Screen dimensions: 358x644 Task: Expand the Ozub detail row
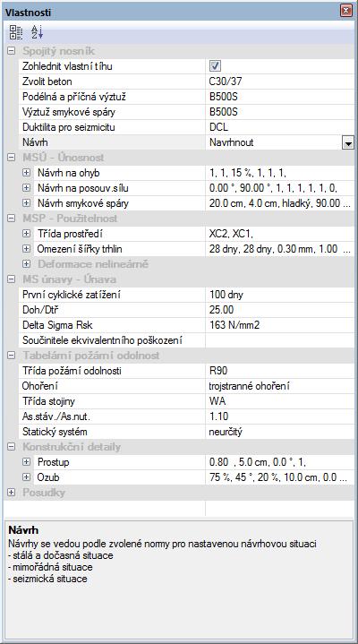coord(26,477)
